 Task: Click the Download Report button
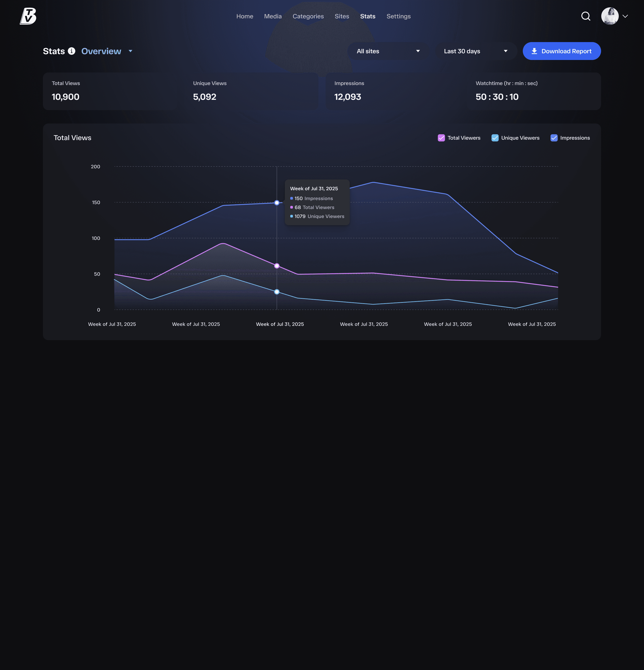click(562, 51)
